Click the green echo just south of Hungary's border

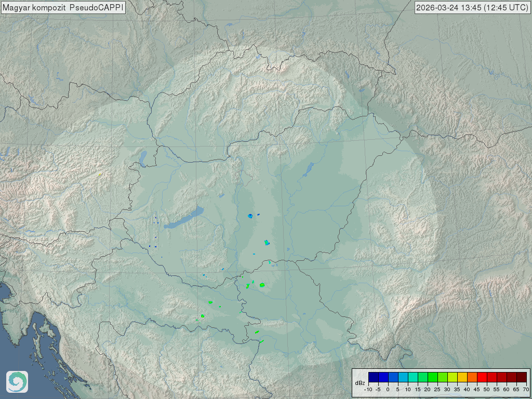262,285
